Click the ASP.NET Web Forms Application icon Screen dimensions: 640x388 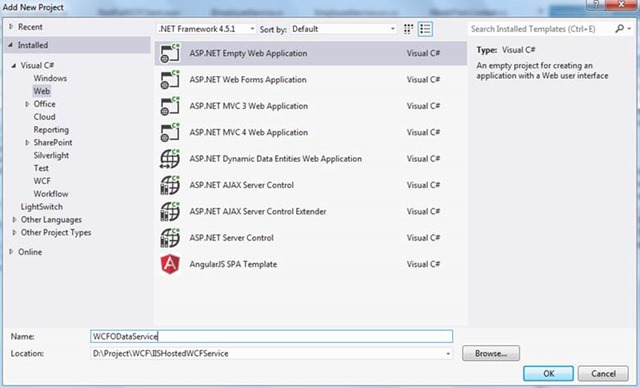(170, 80)
